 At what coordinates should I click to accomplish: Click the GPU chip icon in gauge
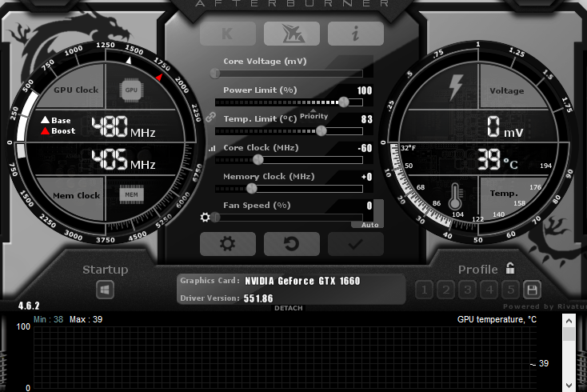coord(131,90)
